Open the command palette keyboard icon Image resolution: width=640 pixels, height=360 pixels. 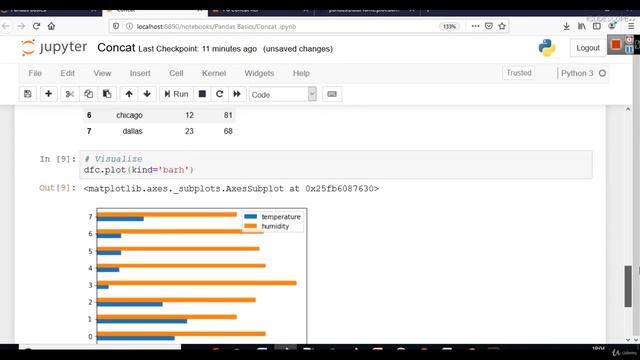click(x=332, y=94)
